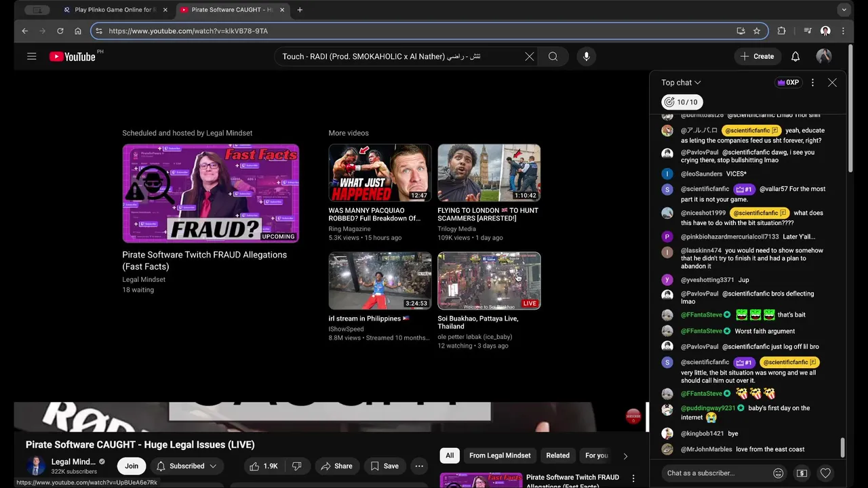Open a new browser tab
The width and height of the screenshot is (868, 488).
[x=300, y=10]
